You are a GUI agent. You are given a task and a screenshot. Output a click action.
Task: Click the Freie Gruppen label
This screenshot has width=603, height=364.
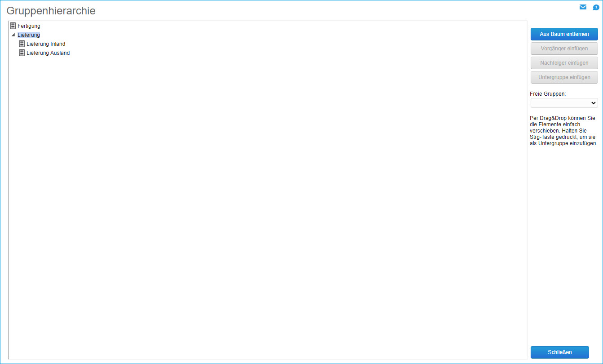[548, 94]
